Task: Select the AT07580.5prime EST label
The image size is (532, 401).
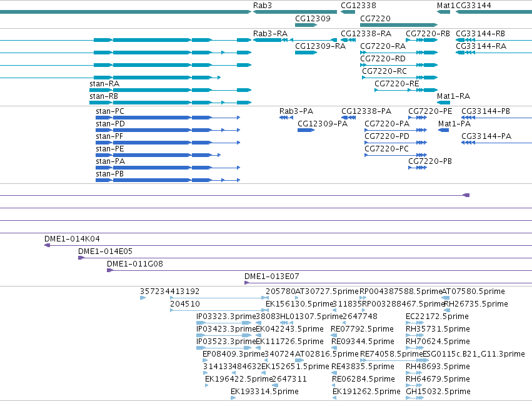Action: pyautogui.click(x=473, y=292)
